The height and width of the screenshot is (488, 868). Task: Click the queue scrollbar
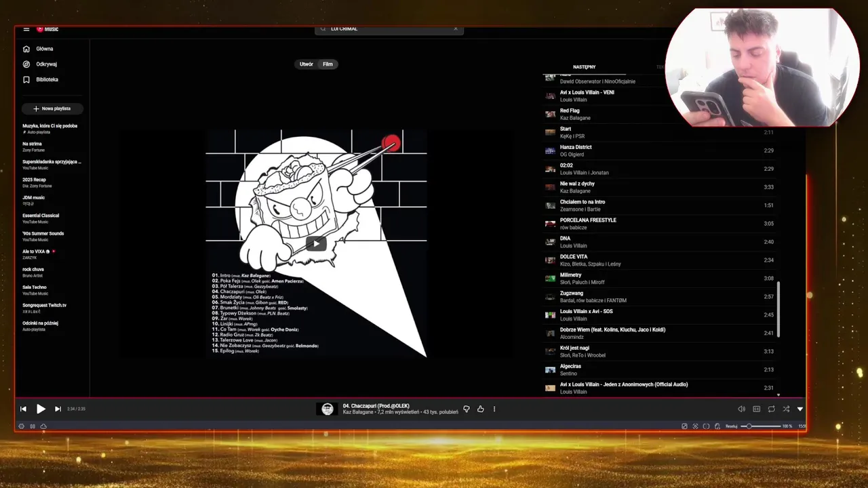778,309
